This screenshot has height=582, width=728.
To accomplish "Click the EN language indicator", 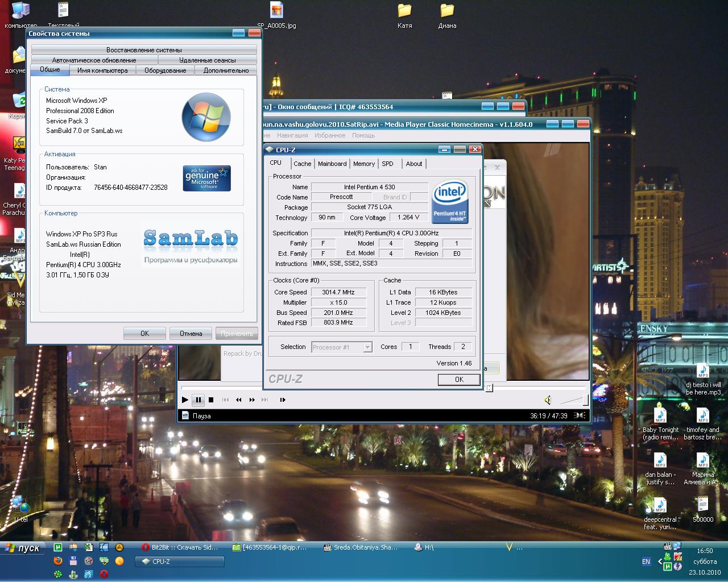I will coord(646,562).
